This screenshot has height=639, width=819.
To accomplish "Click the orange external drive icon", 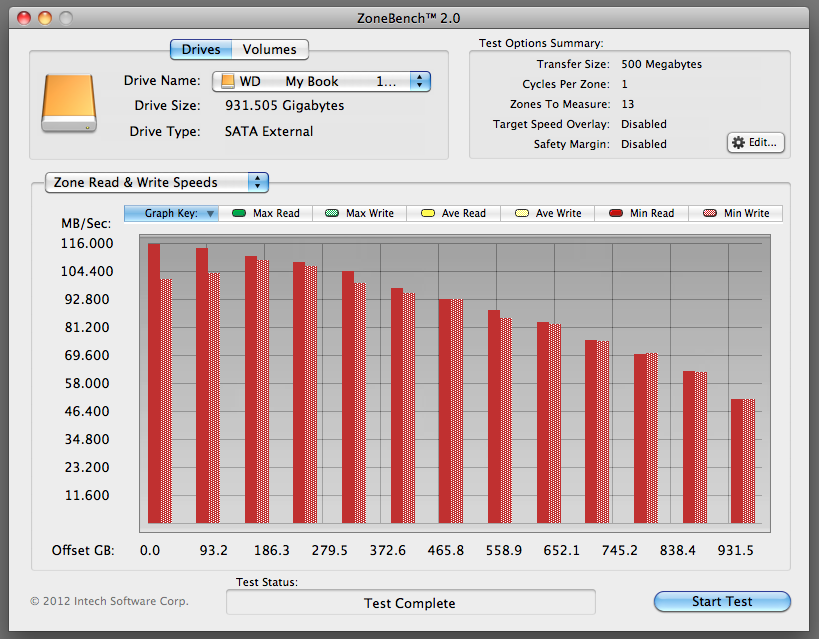I will click(69, 103).
